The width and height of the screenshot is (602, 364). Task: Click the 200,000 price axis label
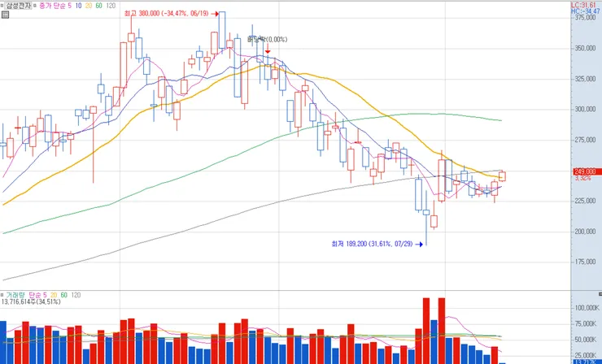(585, 232)
